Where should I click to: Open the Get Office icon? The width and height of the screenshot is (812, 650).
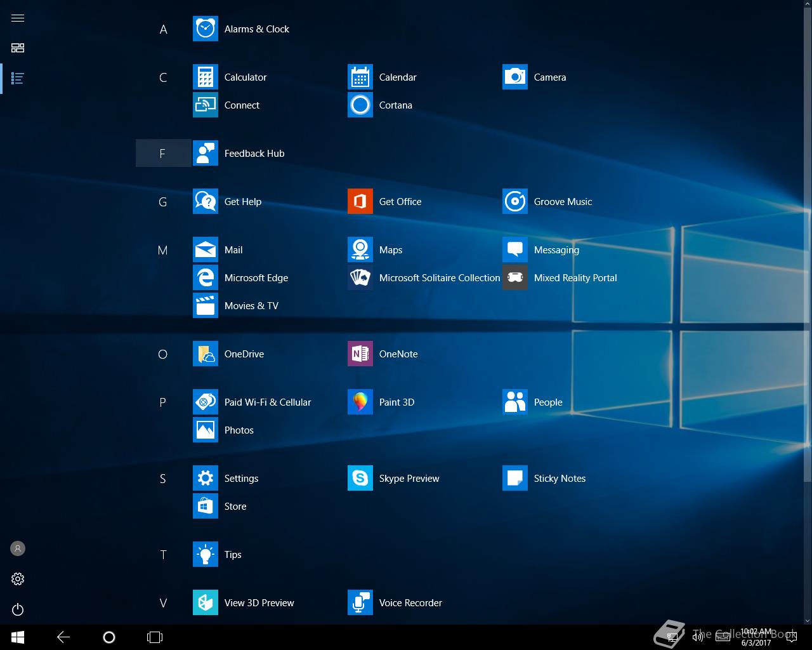(360, 202)
